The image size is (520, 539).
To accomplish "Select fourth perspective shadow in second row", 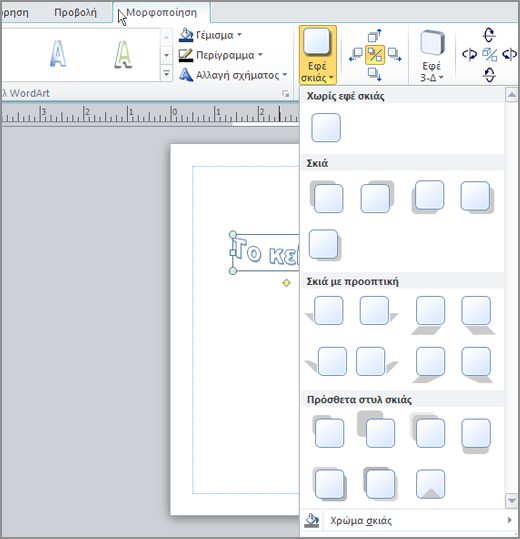I will 476,364.
